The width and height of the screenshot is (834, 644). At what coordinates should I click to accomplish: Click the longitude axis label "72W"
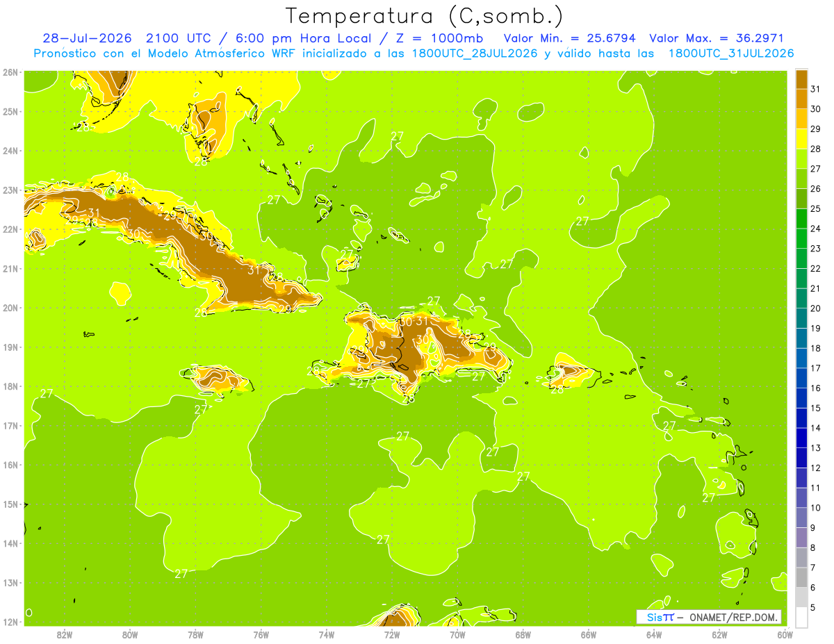[x=392, y=635]
